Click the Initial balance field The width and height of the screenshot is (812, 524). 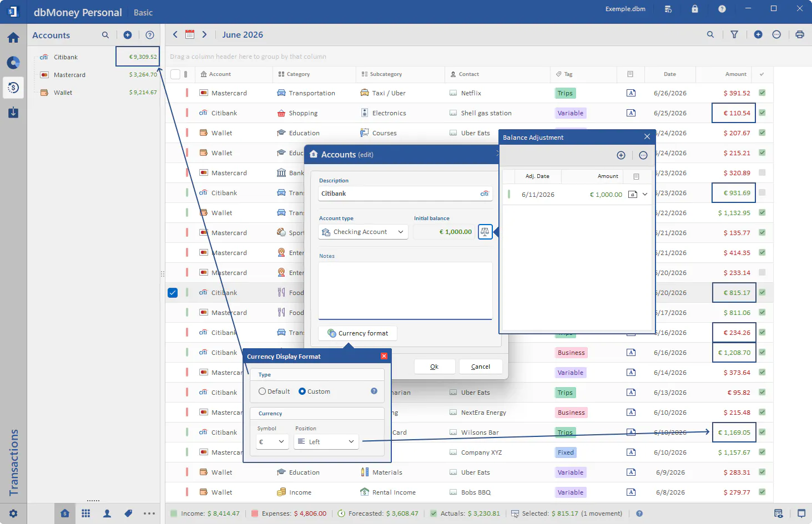445,232
